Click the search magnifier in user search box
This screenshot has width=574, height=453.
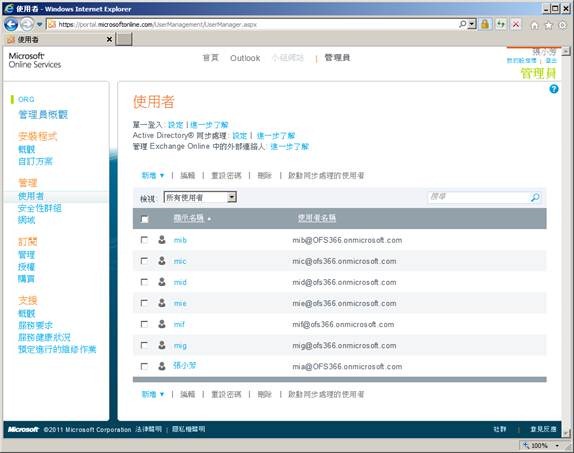click(x=535, y=197)
